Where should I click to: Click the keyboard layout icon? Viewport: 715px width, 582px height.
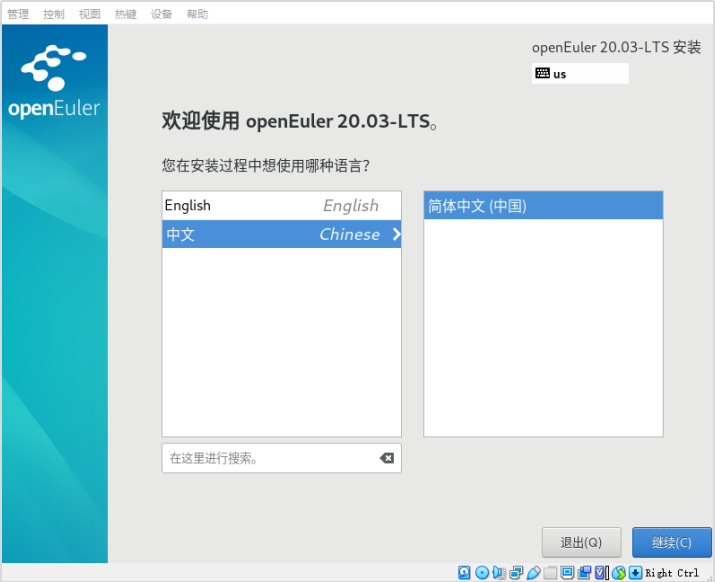(x=542, y=73)
